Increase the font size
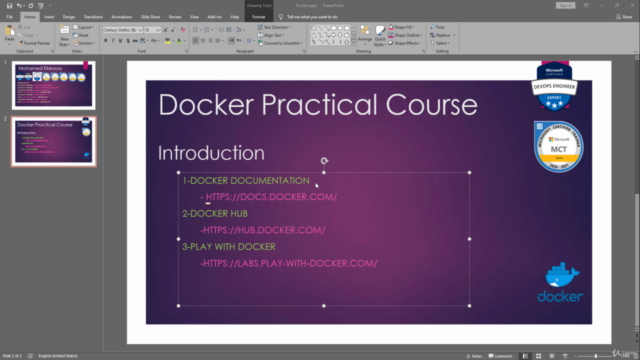640x360 pixels. (165, 30)
